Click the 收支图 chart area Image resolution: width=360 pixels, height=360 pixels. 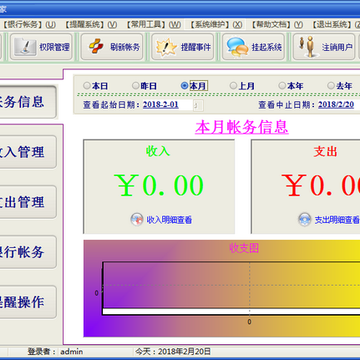click(x=222, y=288)
